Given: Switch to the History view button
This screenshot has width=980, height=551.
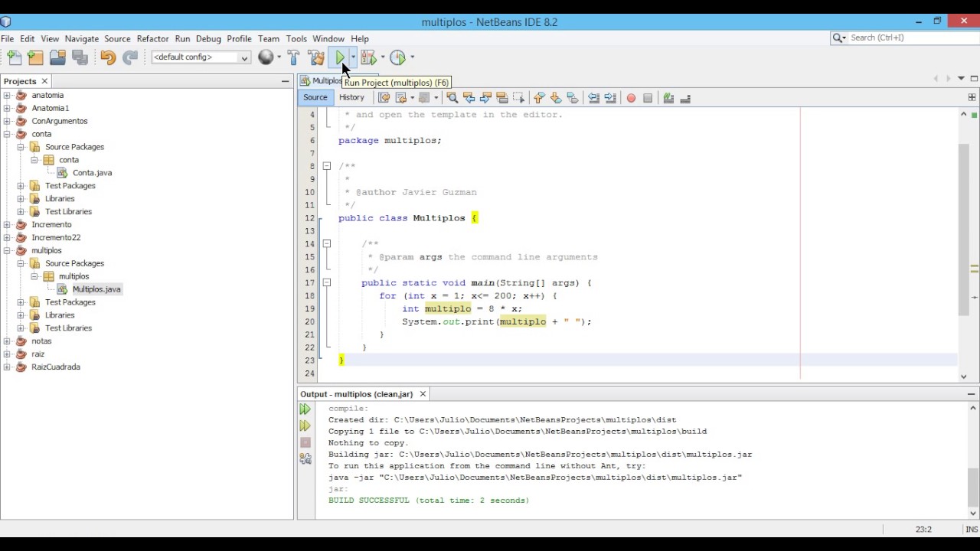Looking at the screenshot, I should (x=351, y=98).
